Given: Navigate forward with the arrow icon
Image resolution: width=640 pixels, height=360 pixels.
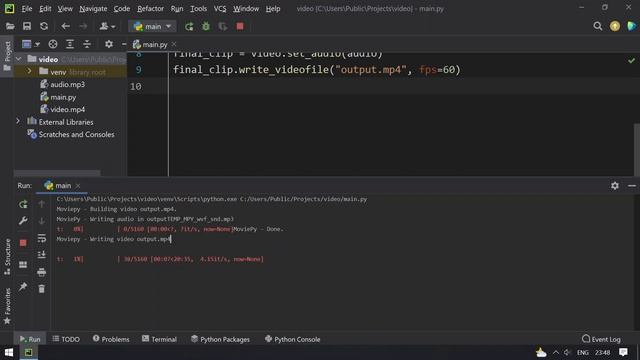Looking at the screenshot, I should (83, 27).
